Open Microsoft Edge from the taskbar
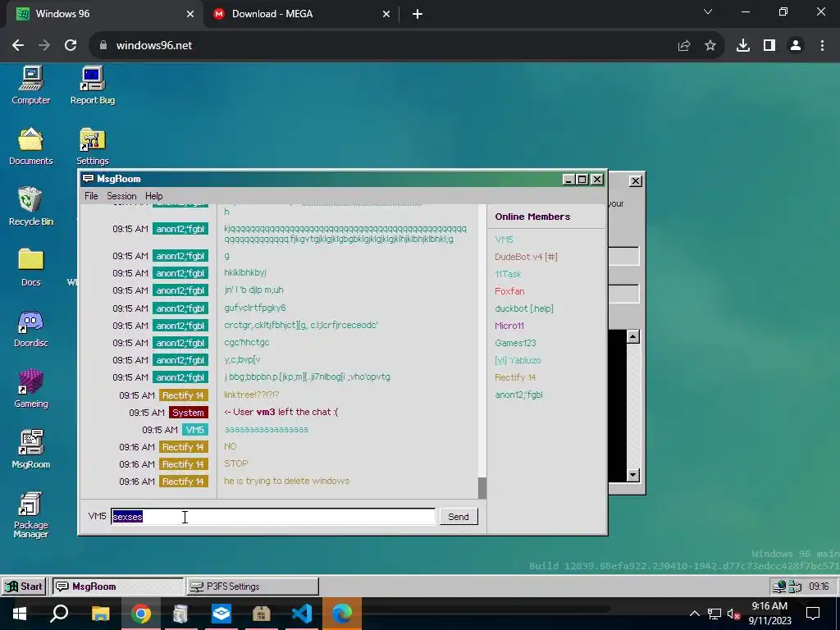 click(x=342, y=614)
